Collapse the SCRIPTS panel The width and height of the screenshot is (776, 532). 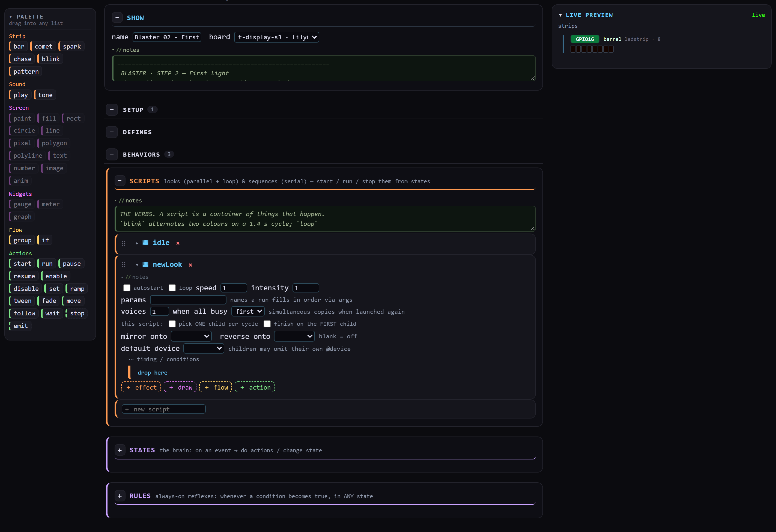click(120, 181)
